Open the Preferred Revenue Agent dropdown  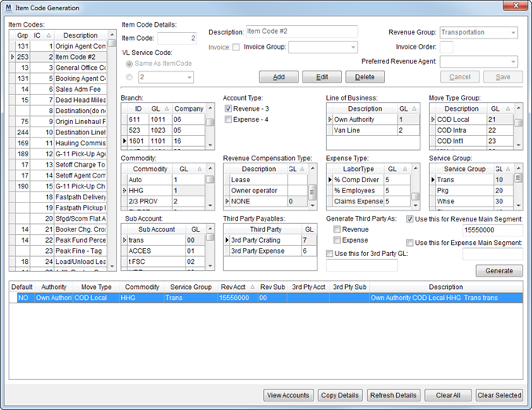(x=512, y=61)
